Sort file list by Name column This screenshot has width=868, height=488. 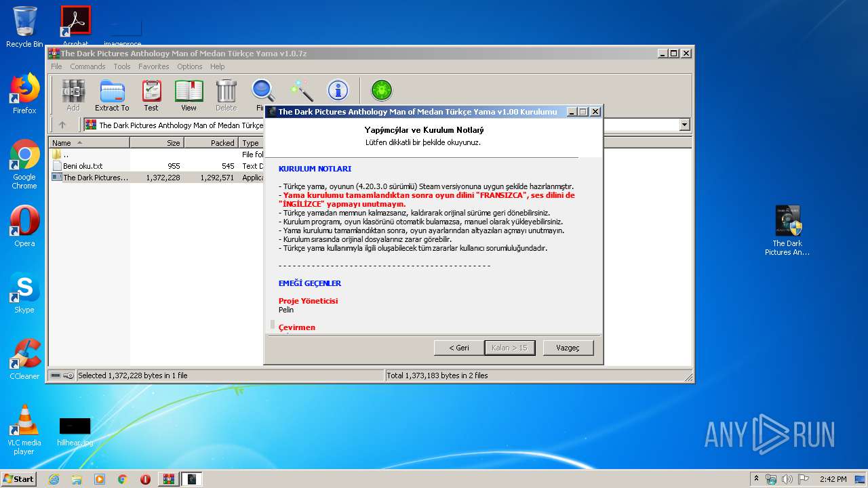(x=90, y=143)
